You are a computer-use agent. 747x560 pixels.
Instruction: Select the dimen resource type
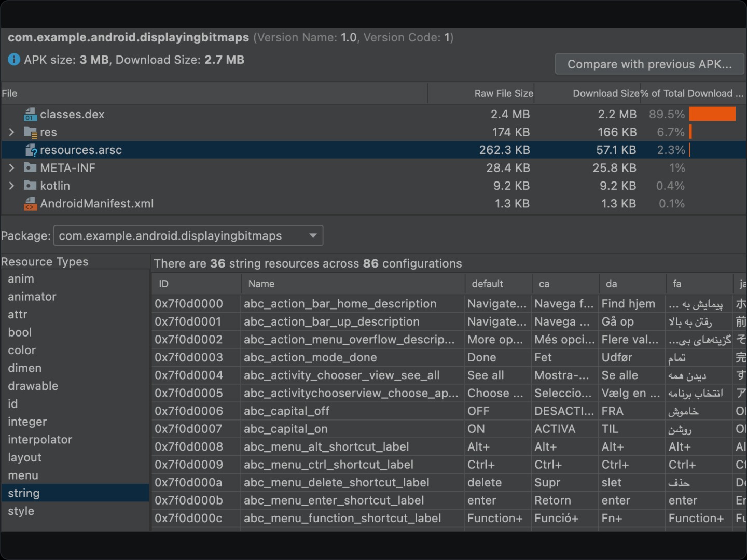click(x=75, y=368)
